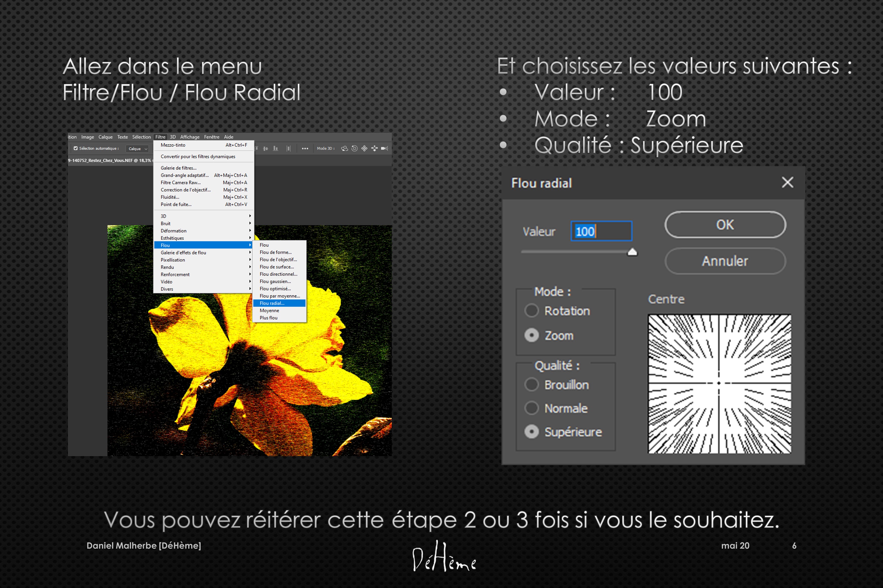Close the Flou radial dialog
The image size is (883, 588).
click(787, 183)
